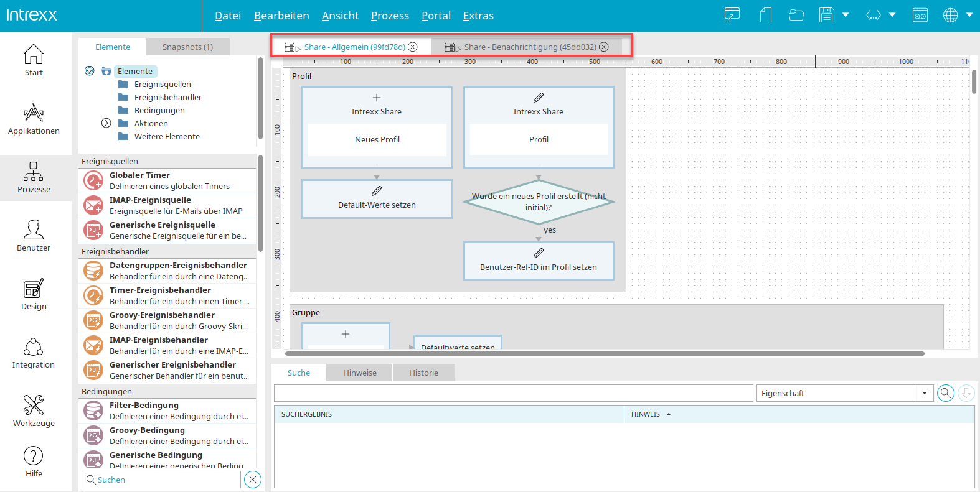
Task: Switch to the Snapshots (1) tab
Action: [x=187, y=47]
